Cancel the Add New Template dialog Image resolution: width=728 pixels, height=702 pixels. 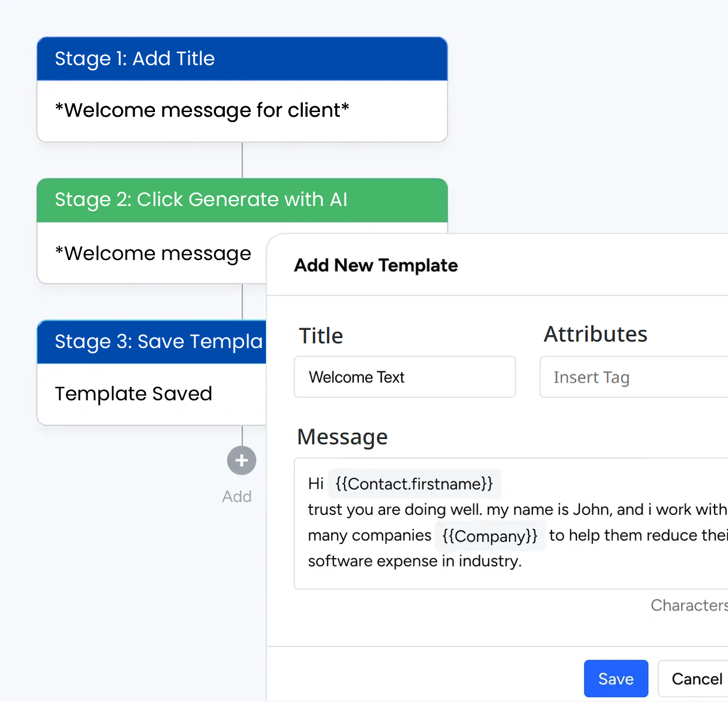click(x=696, y=679)
